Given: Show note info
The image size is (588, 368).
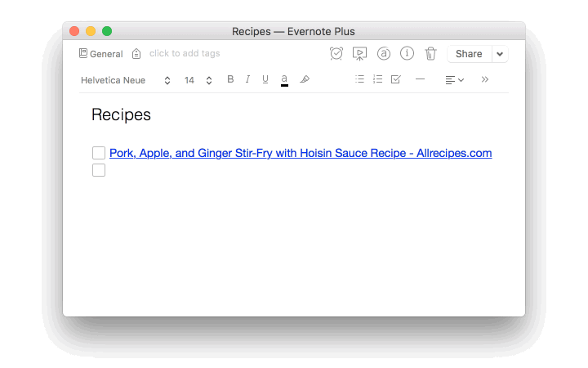Looking at the screenshot, I should [x=407, y=54].
